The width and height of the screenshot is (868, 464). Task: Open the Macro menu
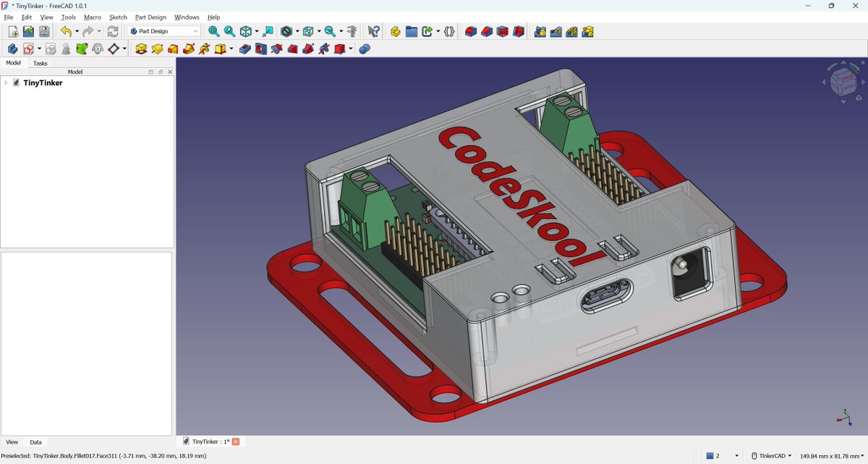tap(93, 17)
